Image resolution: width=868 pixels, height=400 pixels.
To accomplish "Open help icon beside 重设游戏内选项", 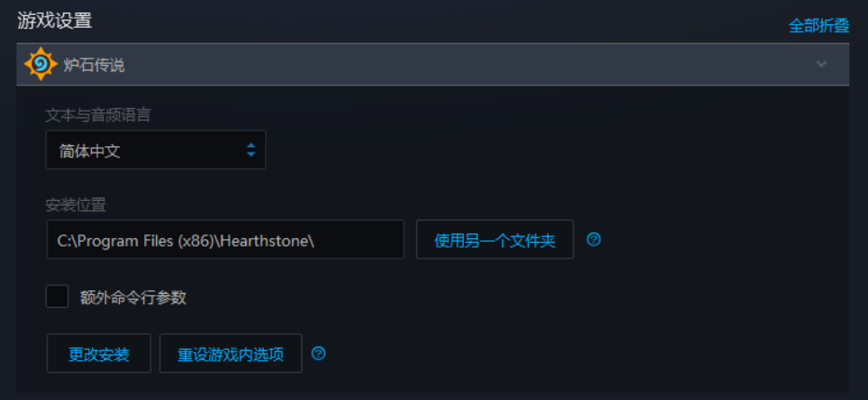I will point(319,353).
